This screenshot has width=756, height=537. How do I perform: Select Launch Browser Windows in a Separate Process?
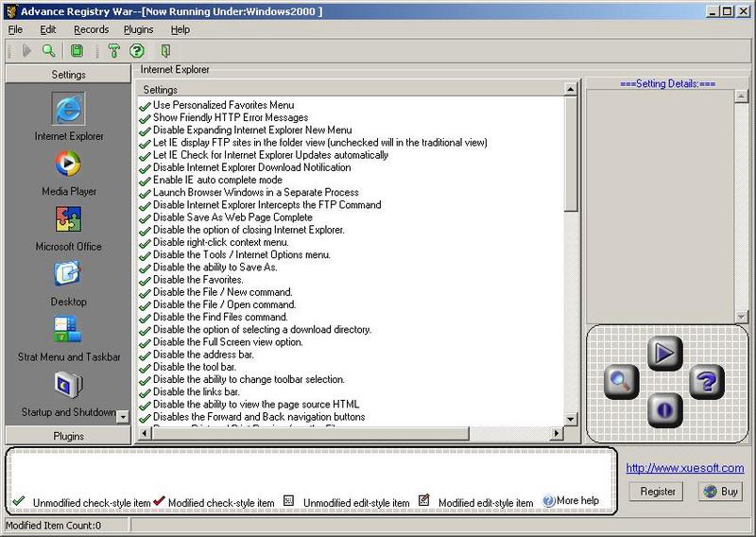point(256,193)
